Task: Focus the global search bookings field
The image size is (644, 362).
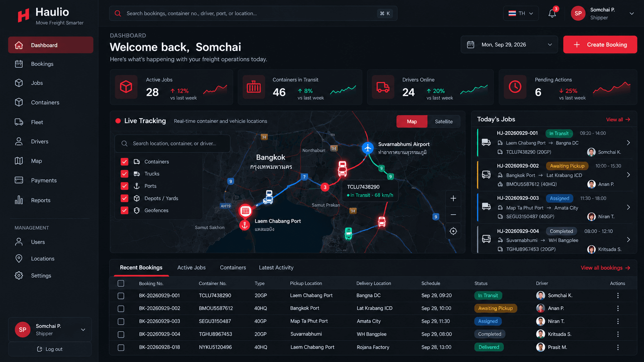Action: coord(253,13)
